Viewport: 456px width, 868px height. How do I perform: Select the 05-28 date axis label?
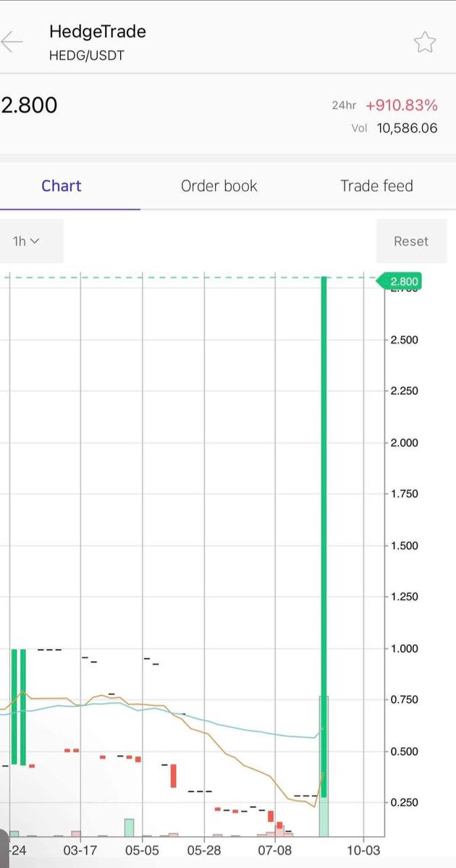[205, 850]
